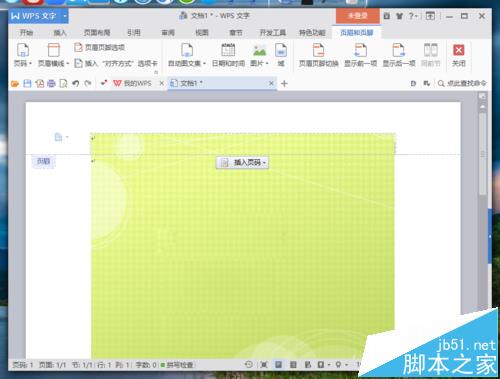Screen dimensions: 500x379
Task: Click the print icon in quick toolbar
Action: pos(51,83)
